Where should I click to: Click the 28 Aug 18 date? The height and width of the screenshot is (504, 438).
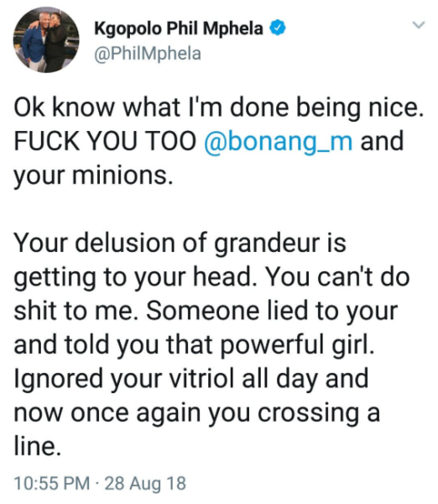pyautogui.click(x=145, y=483)
